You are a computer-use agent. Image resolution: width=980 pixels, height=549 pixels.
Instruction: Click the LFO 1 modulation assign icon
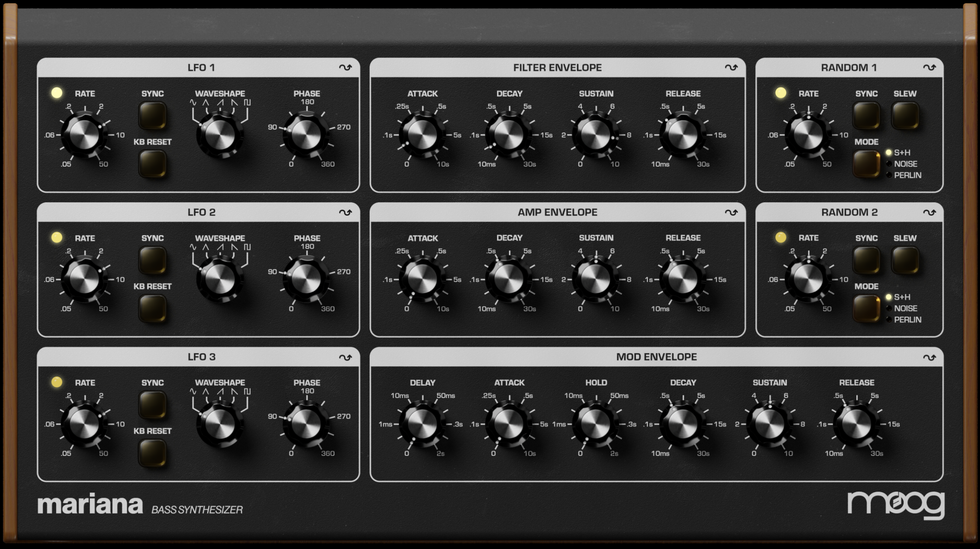tap(345, 68)
